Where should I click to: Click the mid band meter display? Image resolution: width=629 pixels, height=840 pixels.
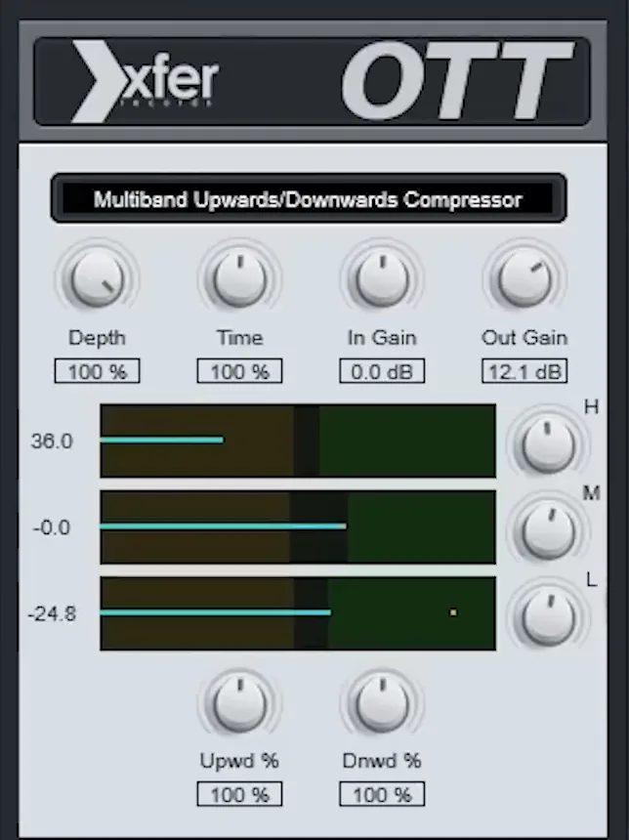pyautogui.click(x=298, y=527)
